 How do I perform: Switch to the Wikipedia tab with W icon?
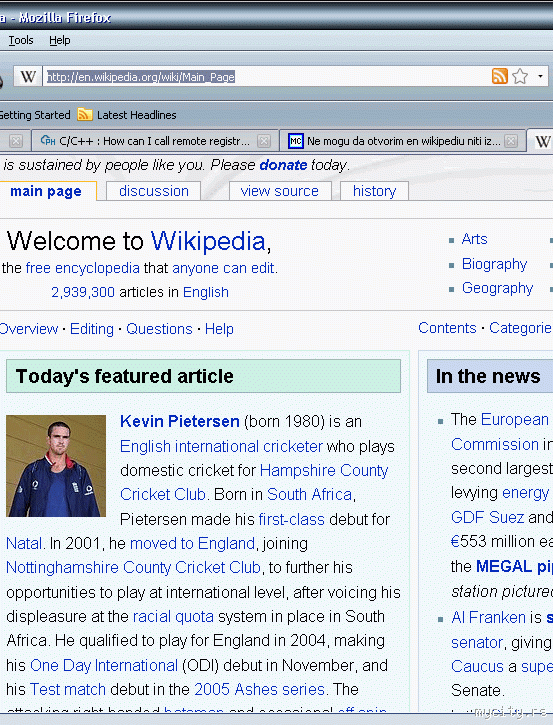click(x=542, y=141)
